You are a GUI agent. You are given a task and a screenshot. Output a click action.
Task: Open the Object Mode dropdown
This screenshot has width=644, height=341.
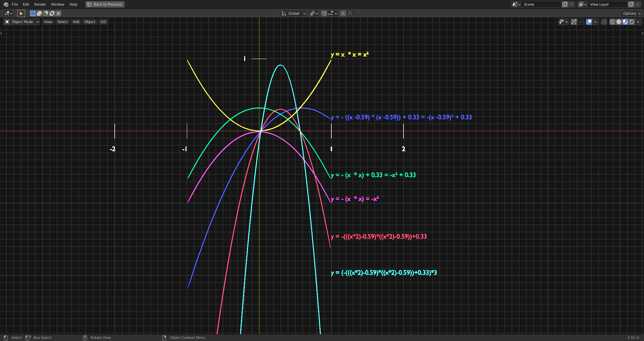pyautogui.click(x=21, y=21)
